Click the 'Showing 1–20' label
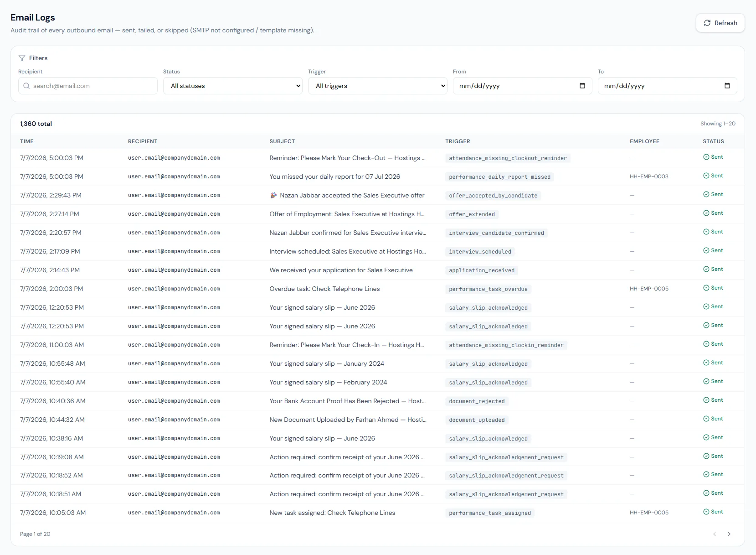The image size is (756, 555). [718, 124]
